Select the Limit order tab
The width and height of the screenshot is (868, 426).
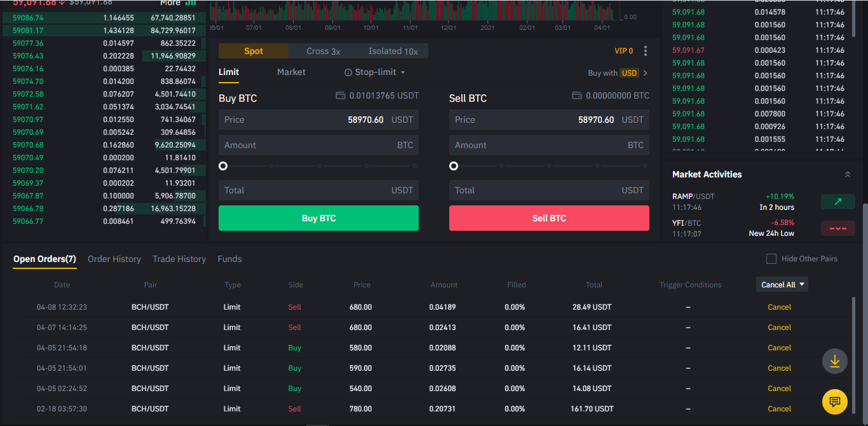point(229,72)
